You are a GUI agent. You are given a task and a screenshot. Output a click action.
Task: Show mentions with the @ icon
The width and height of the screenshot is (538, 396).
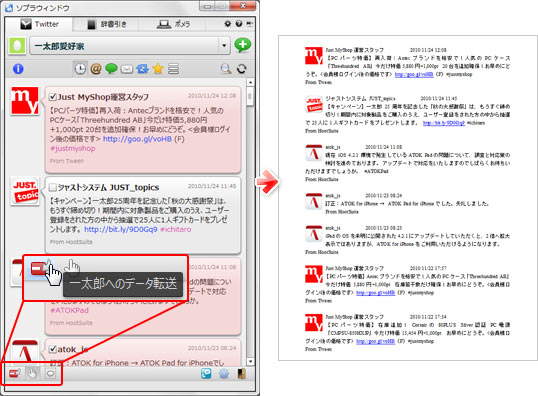click(96, 69)
